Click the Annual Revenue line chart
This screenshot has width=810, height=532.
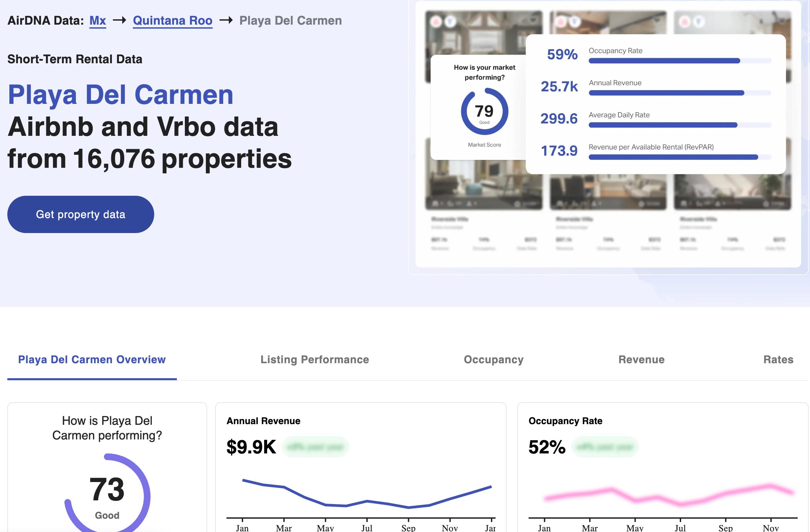(367, 494)
